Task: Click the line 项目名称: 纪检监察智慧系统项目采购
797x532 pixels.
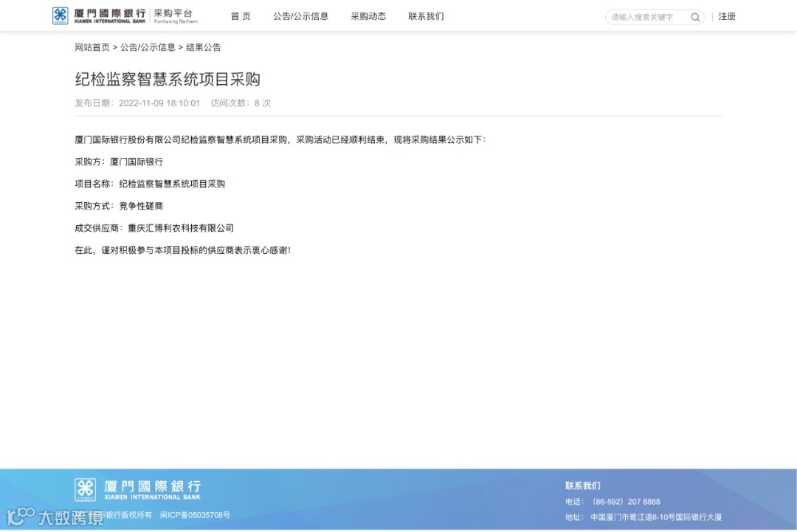Action: [150, 184]
